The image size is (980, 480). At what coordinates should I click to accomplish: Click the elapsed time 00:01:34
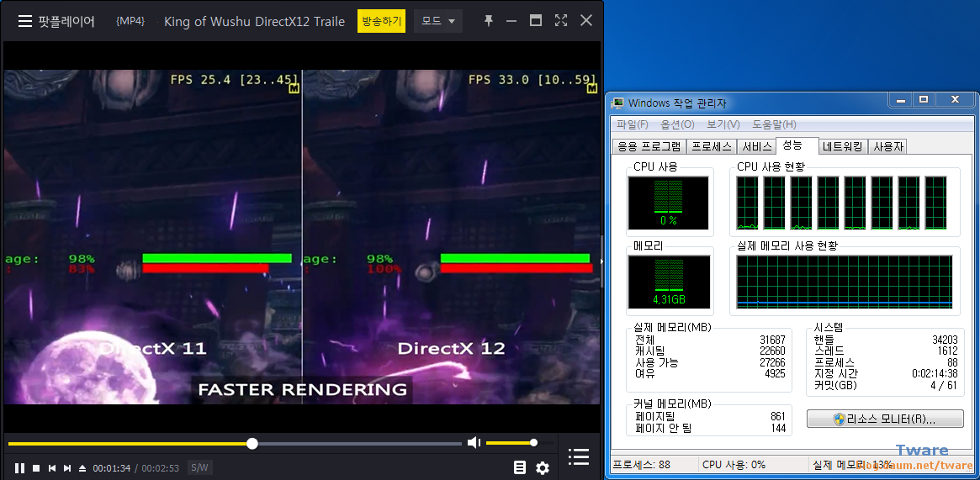(x=112, y=468)
